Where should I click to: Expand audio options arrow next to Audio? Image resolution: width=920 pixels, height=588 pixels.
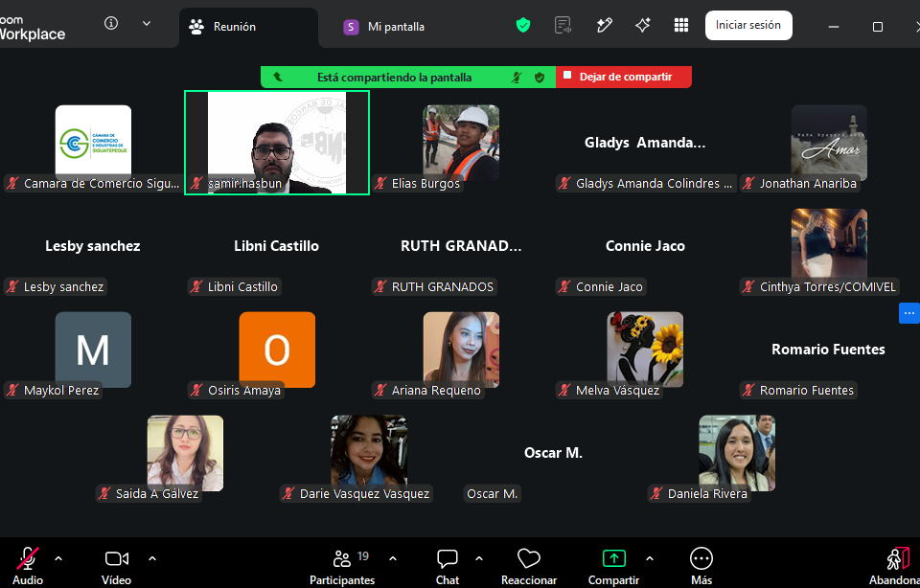58,558
